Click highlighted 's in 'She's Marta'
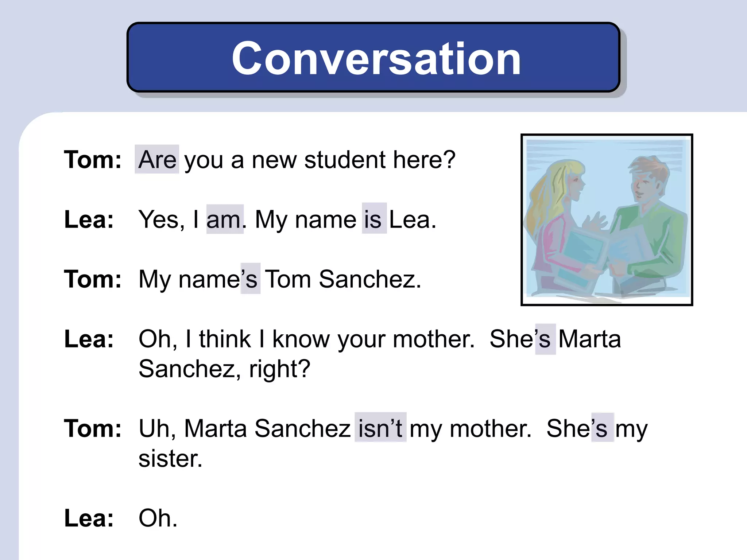 (x=545, y=339)
